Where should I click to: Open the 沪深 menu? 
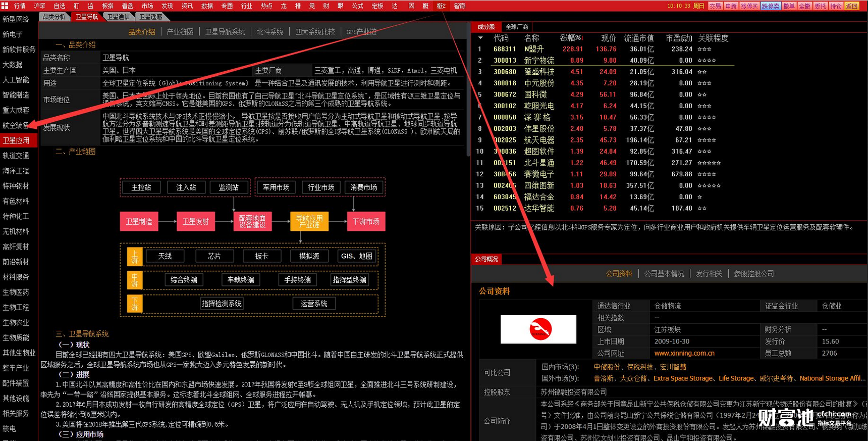point(39,6)
